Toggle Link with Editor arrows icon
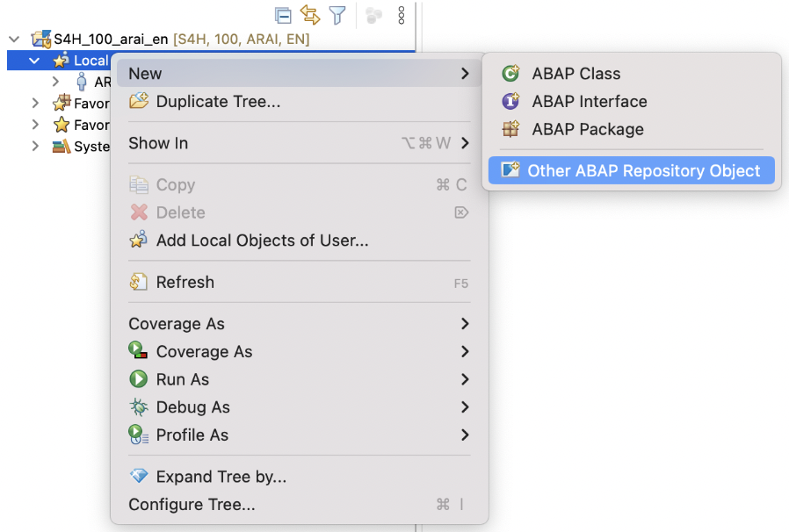 click(310, 15)
